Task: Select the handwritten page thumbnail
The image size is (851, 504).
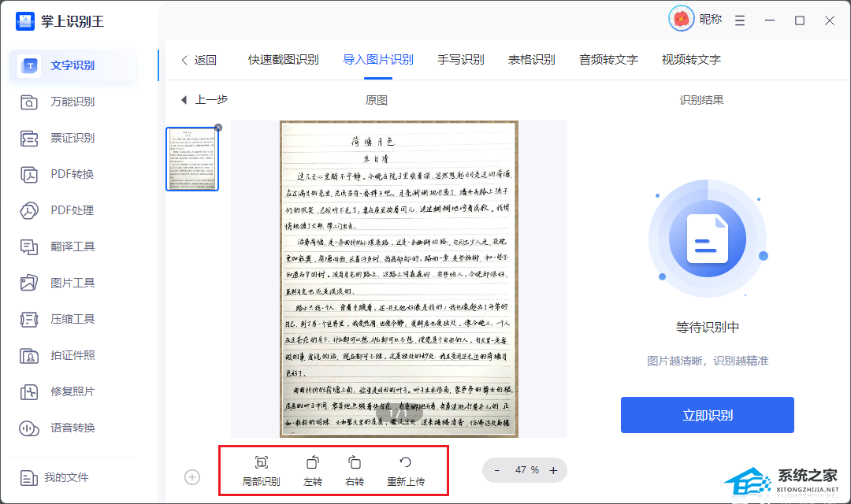Action: [192, 159]
